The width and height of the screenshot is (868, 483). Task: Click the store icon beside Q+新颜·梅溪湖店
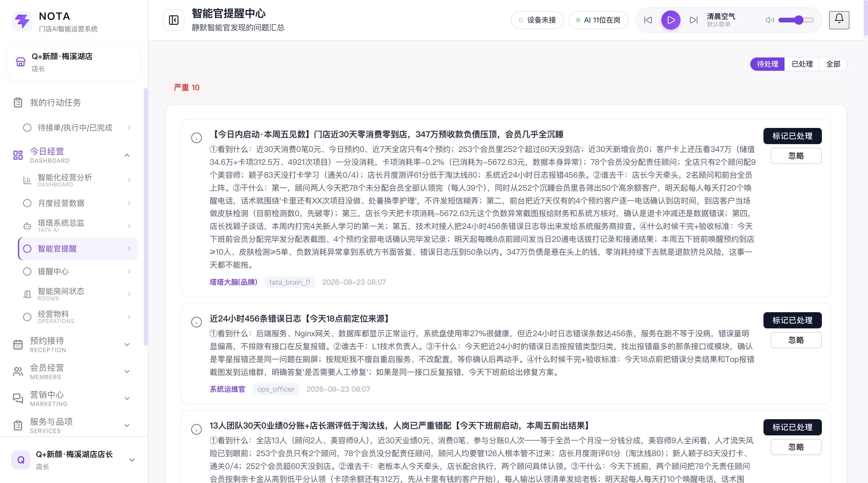[21, 62]
